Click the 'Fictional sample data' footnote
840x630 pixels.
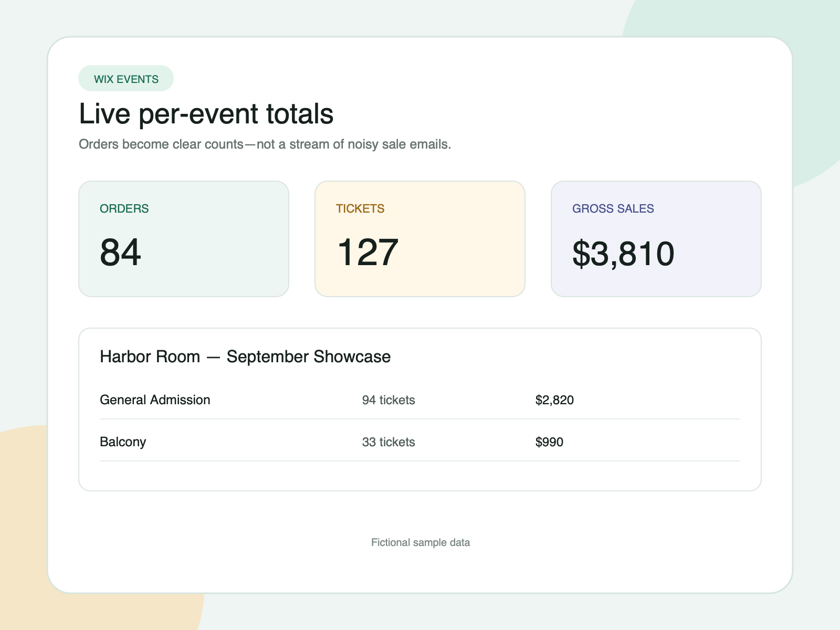coord(421,542)
